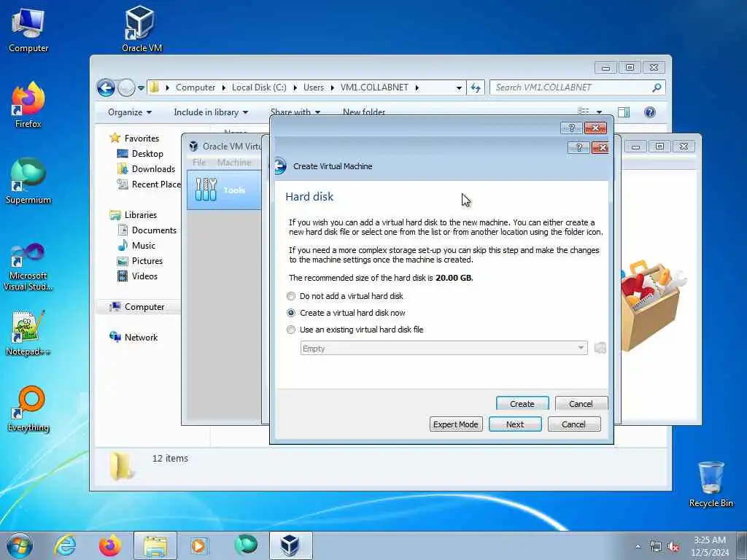
Task: Click the Explorer Back navigation button
Action: coord(106,87)
